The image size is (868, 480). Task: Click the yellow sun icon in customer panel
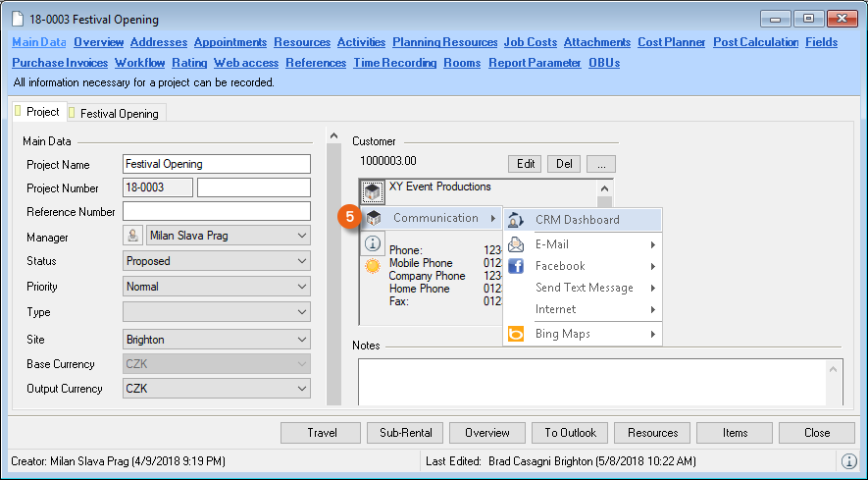373,266
